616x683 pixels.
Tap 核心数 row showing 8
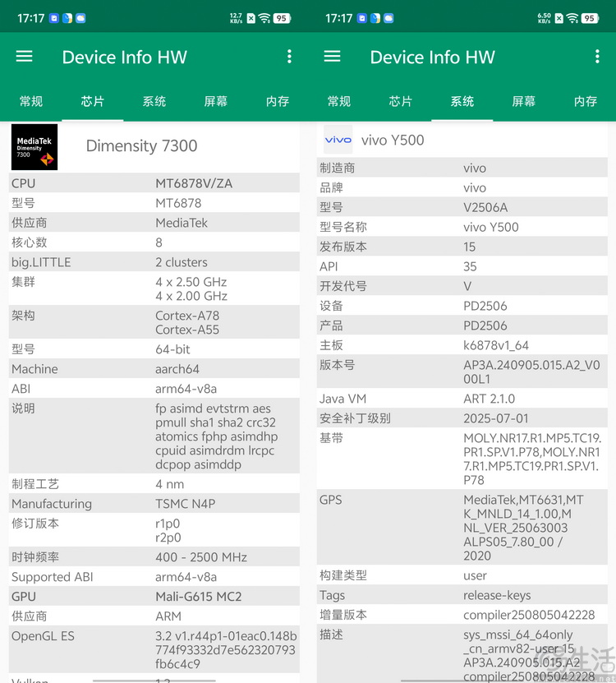point(154,242)
